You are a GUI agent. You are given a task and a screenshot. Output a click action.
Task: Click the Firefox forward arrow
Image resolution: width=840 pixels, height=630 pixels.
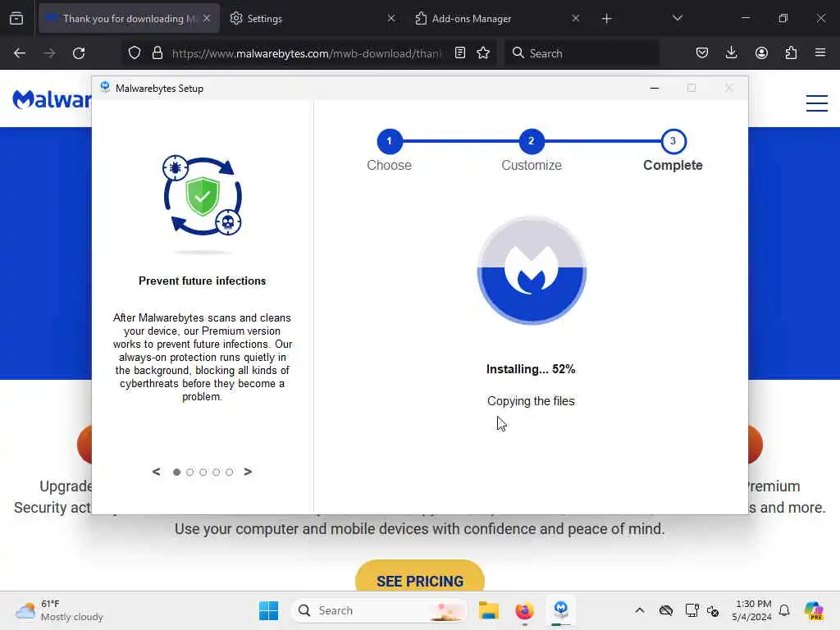48,53
